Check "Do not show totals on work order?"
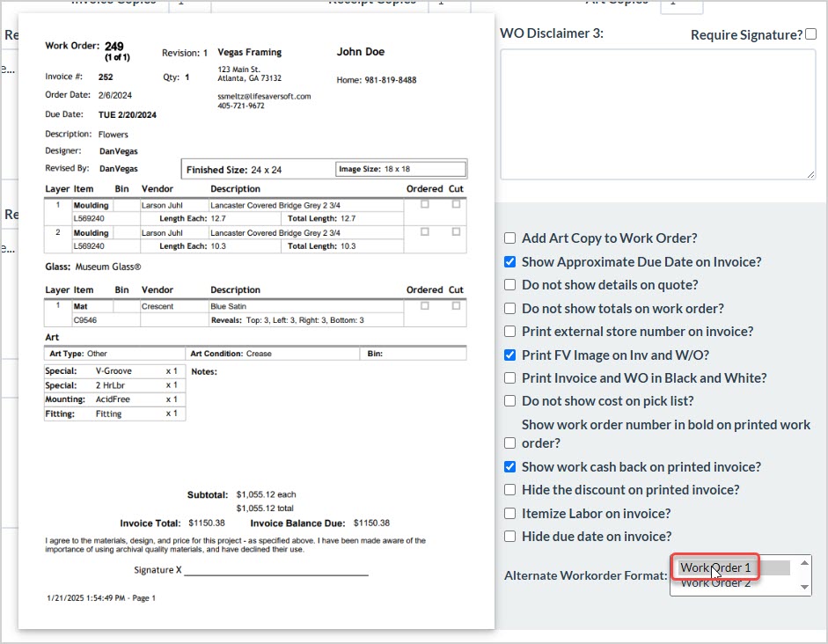Screen dimensions: 828x644 pos(509,308)
